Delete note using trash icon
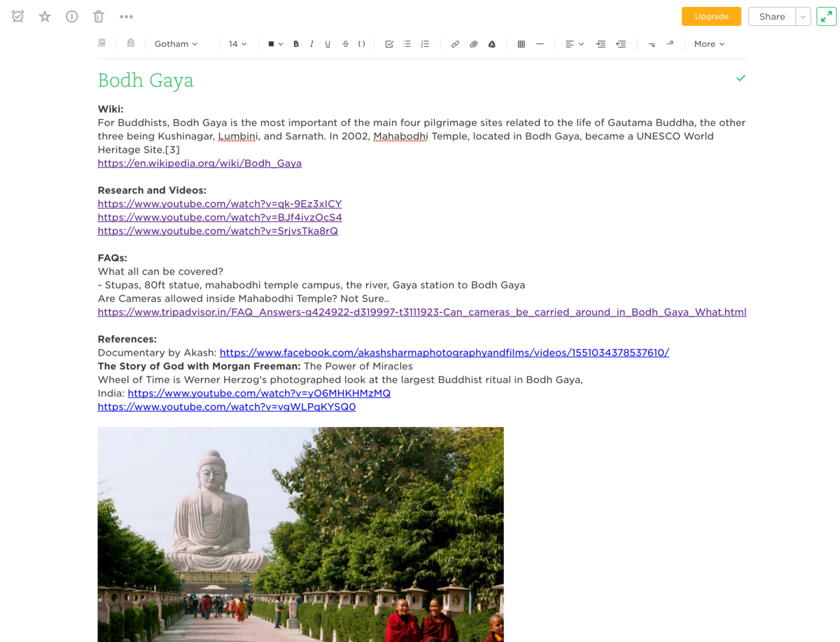 [x=99, y=16]
